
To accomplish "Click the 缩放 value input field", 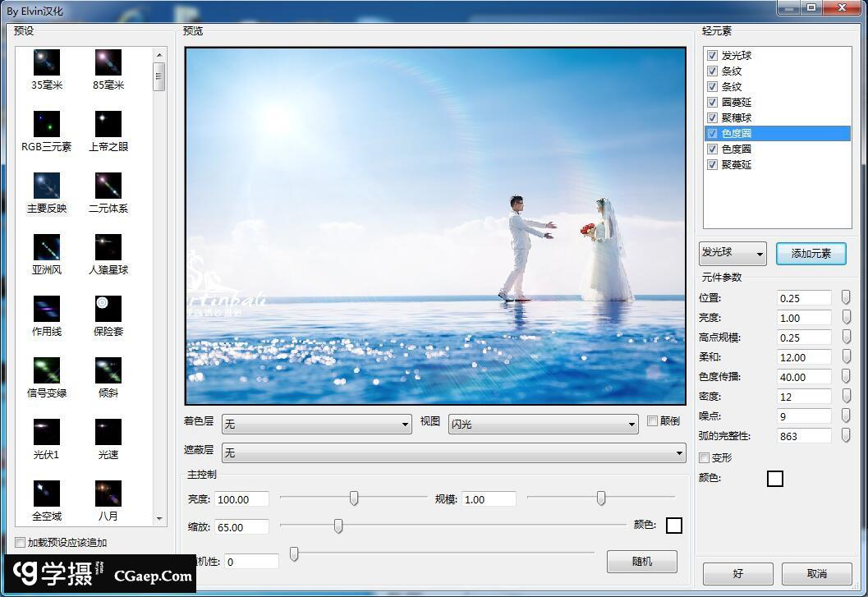I will [x=241, y=527].
